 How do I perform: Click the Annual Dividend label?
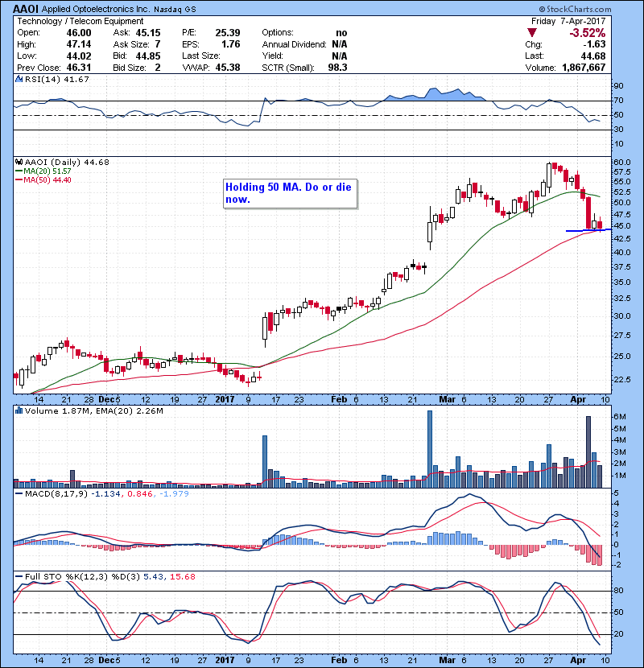294,44
